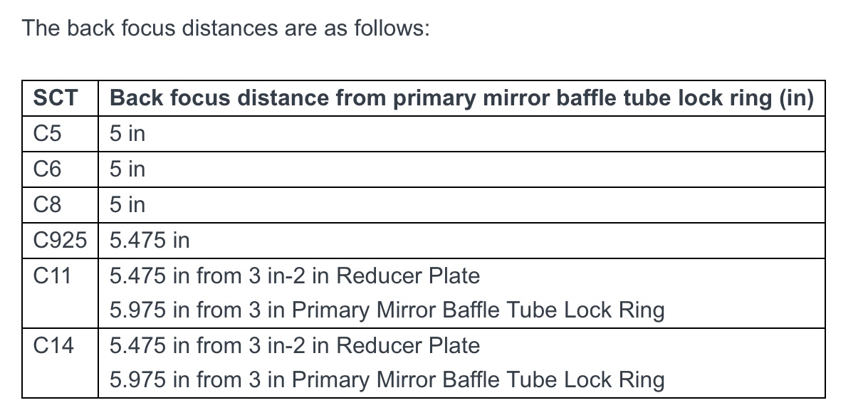The height and width of the screenshot is (420, 868).
Task: Click the C14 model cell
Action: (53, 346)
